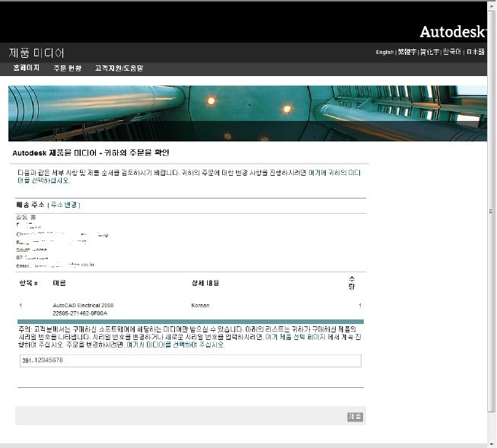Select product key text 22505-271462-9F00A
The width and height of the screenshot is (497, 448).
80,313
